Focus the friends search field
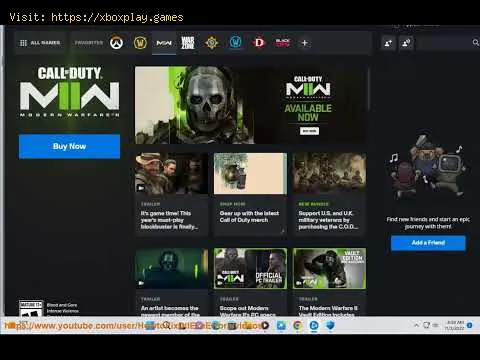This screenshot has width=480, height=360. click(447, 43)
